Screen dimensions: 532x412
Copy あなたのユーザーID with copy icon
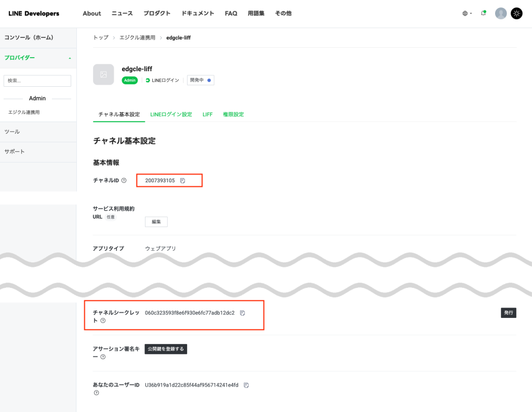[x=246, y=385]
